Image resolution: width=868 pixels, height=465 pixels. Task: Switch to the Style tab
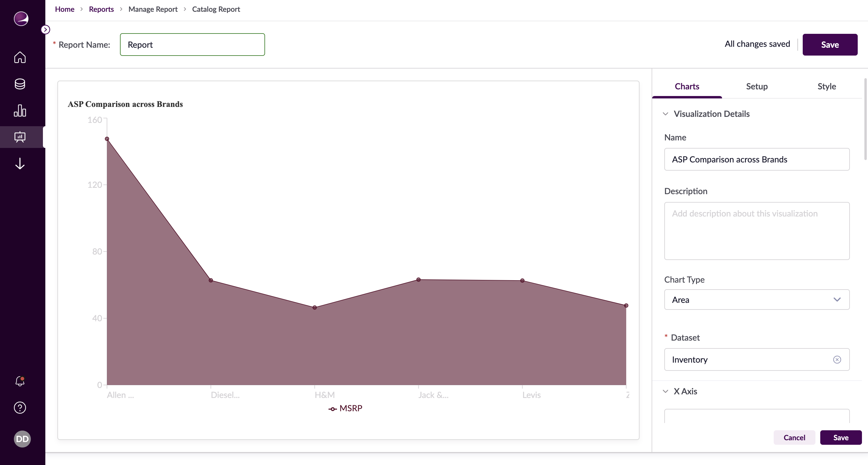tap(827, 87)
